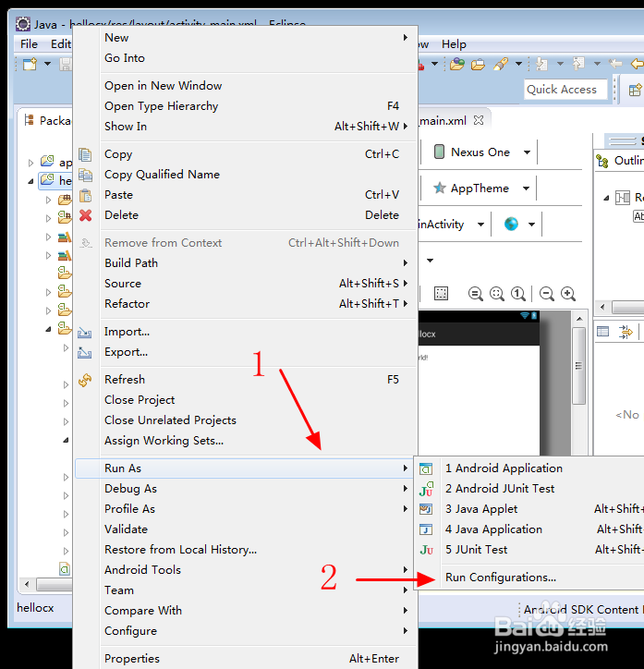The image size is (644, 669).
Task: Click the Back navigation arrow in toolbar
Action: tap(638, 64)
